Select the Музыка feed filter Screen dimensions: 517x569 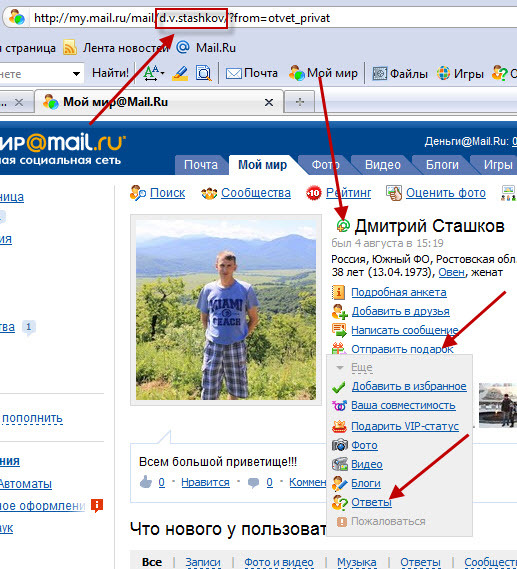pos(357,562)
